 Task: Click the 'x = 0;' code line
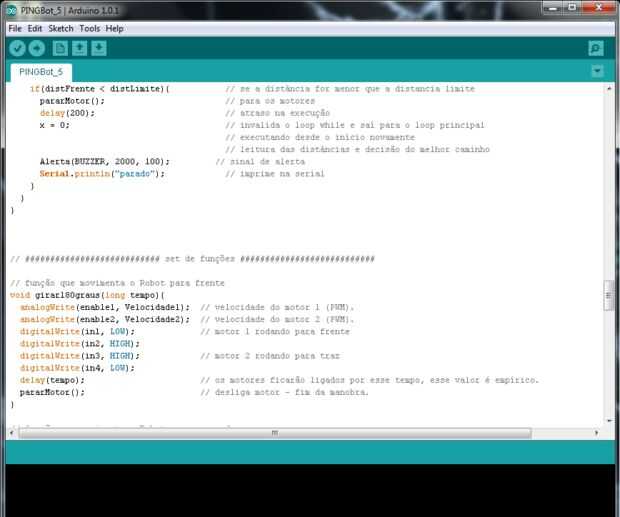point(54,125)
